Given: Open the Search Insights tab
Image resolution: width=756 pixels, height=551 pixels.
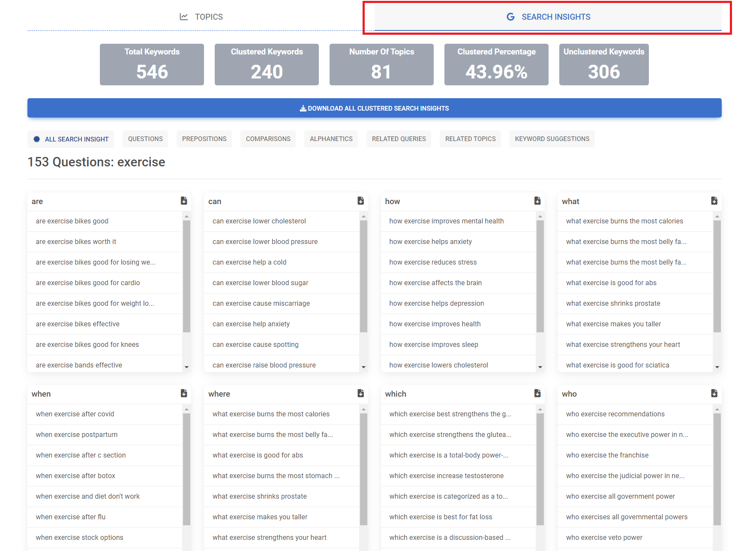Looking at the screenshot, I should pyautogui.click(x=548, y=17).
